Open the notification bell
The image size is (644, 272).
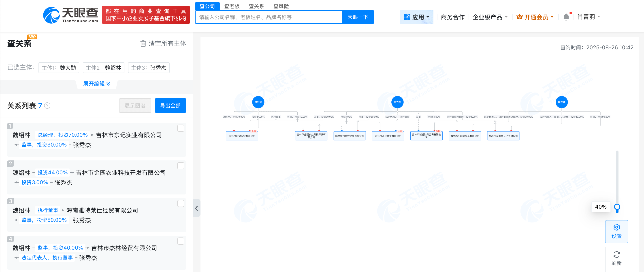point(566,17)
